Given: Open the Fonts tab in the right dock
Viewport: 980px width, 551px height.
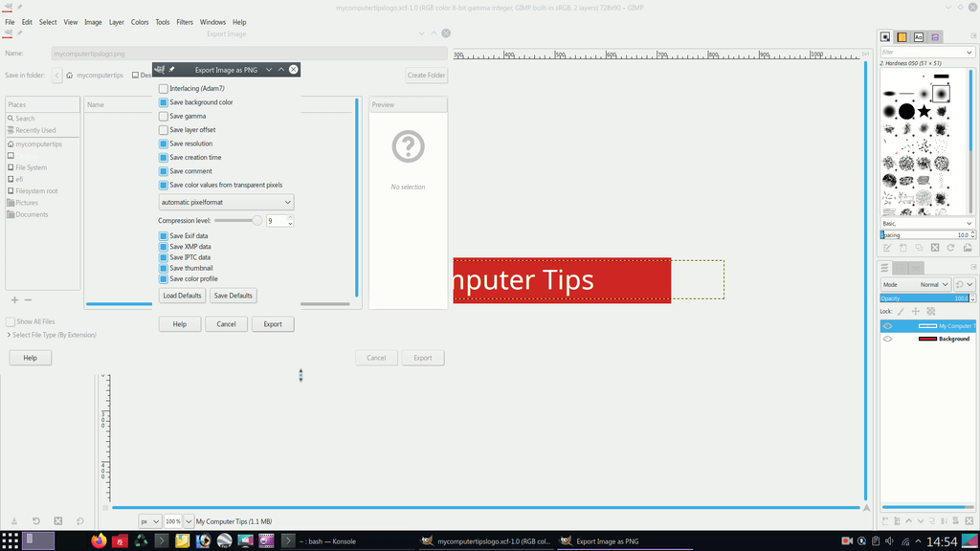Looking at the screenshot, I should (x=918, y=37).
